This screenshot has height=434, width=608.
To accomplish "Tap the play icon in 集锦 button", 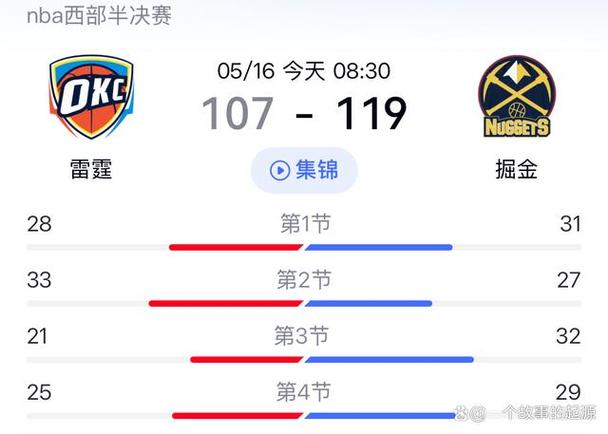I will 280,170.
